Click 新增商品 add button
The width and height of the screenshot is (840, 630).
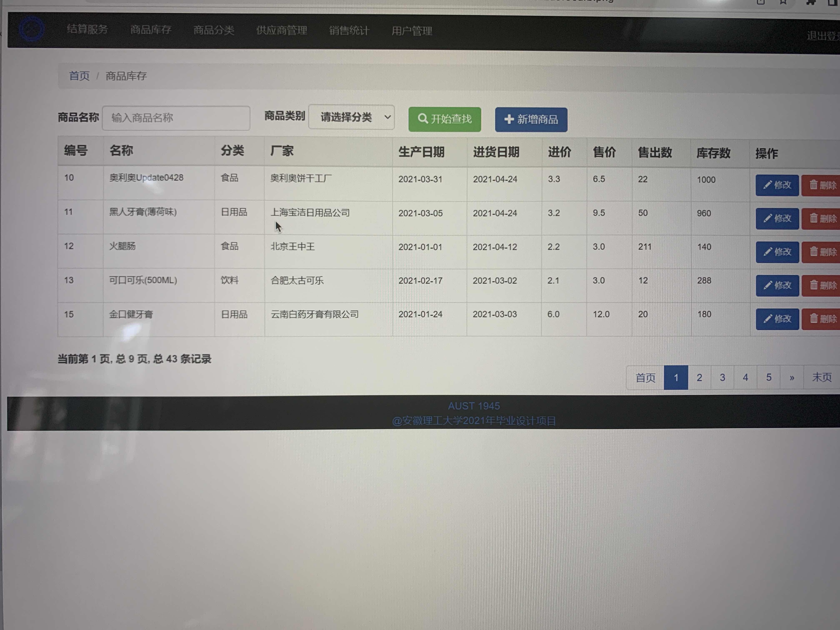pyautogui.click(x=531, y=120)
